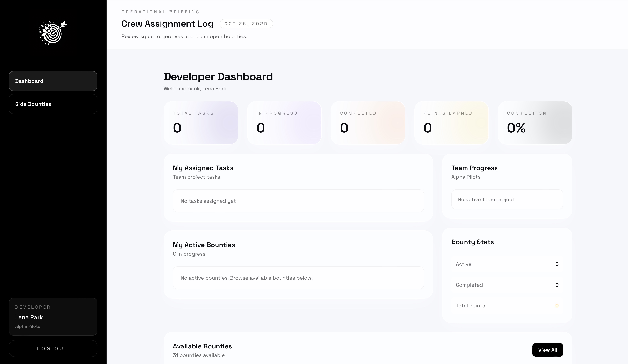628x364 pixels.
Task: Click the 'No active team project' box
Action: click(x=507, y=199)
